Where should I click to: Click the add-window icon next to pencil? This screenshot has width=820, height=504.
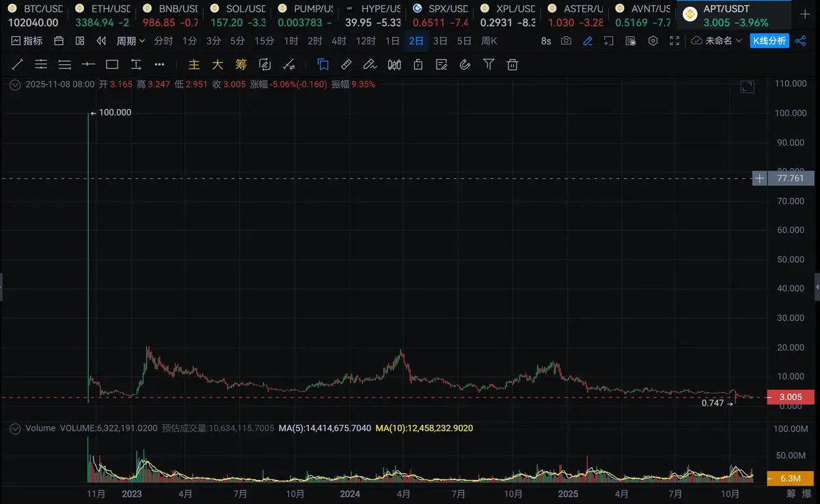pyautogui.click(x=609, y=41)
